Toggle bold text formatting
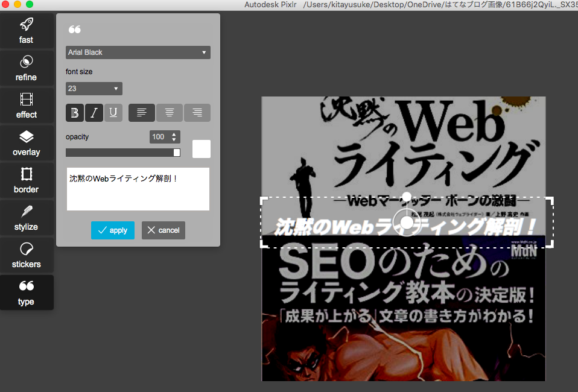Screen dimensions: 578x392 [x=75, y=113]
